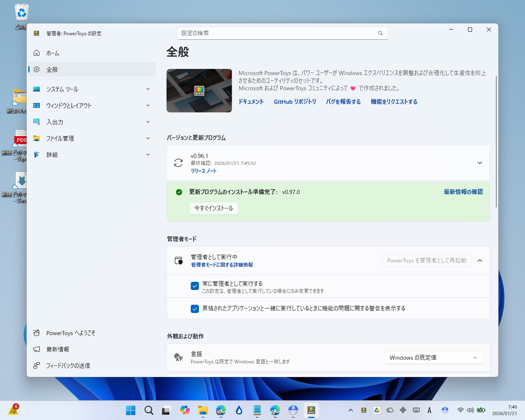525x420 pixels.
Task: Open Windows Search from the taskbar
Action: 148,410
